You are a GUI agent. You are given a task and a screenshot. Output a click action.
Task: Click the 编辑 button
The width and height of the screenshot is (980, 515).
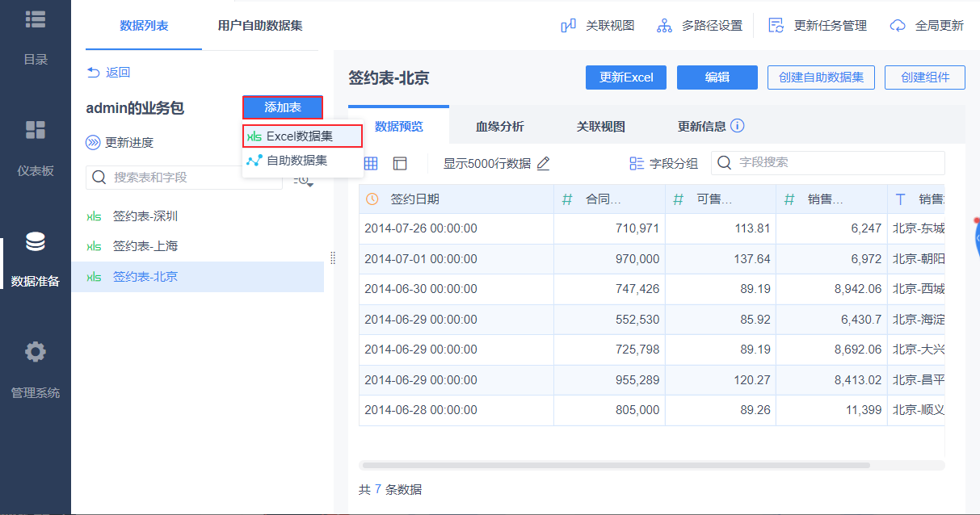(717, 77)
